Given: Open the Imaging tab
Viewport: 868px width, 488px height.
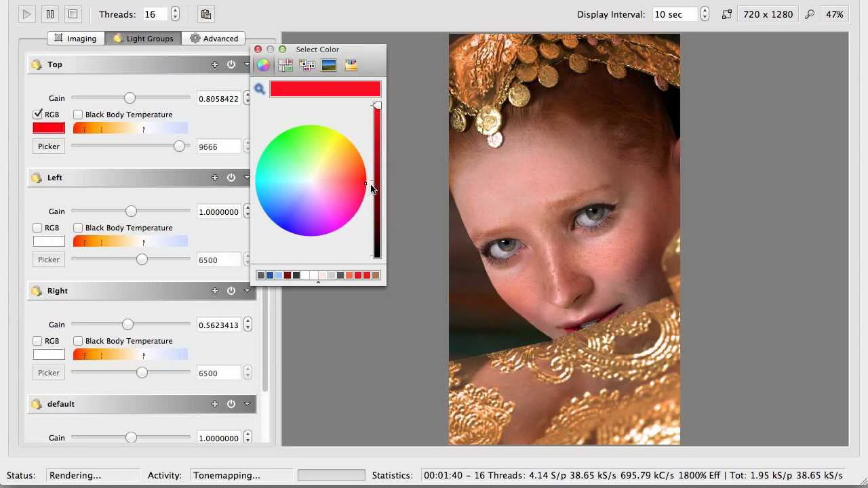Looking at the screenshot, I should (75, 39).
